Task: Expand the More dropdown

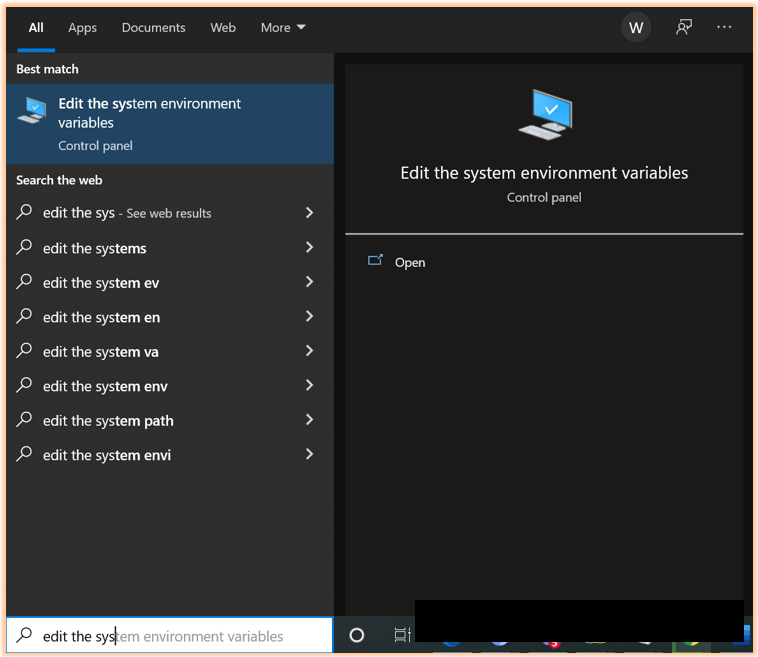Action: pyautogui.click(x=283, y=28)
